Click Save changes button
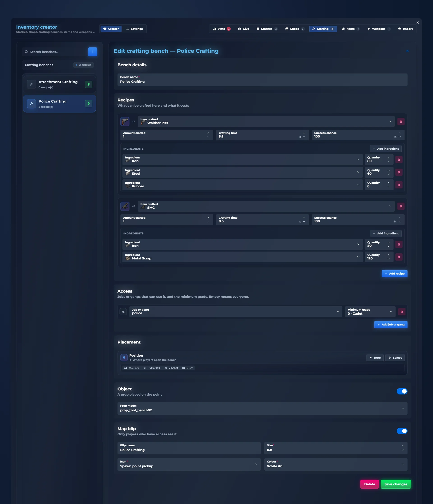The image size is (433, 504). (396, 484)
